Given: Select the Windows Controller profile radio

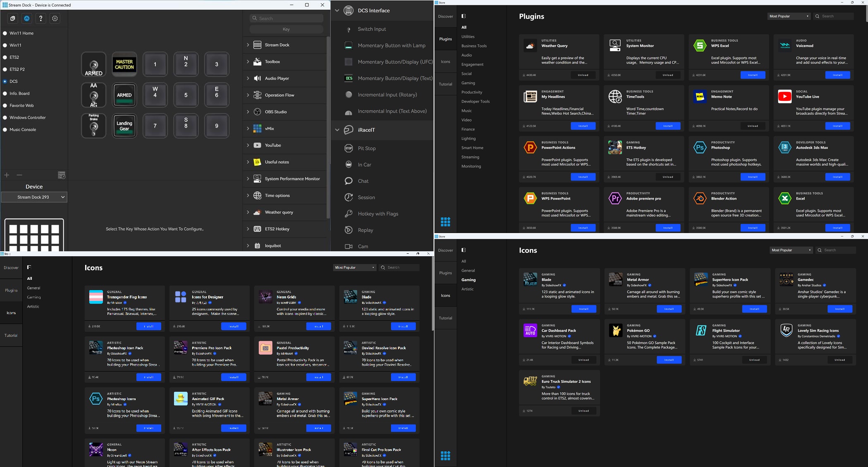Looking at the screenshot, I should coord(5,118).
